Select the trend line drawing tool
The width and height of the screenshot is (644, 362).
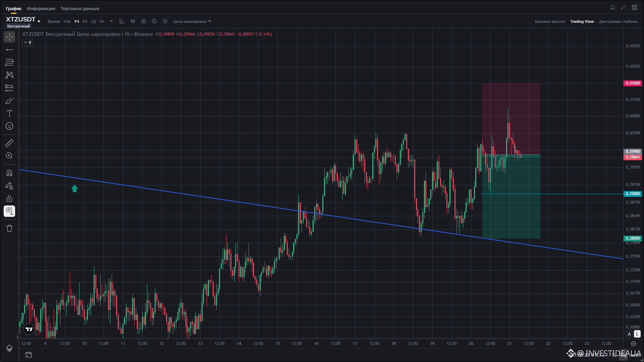coord(9,50)
